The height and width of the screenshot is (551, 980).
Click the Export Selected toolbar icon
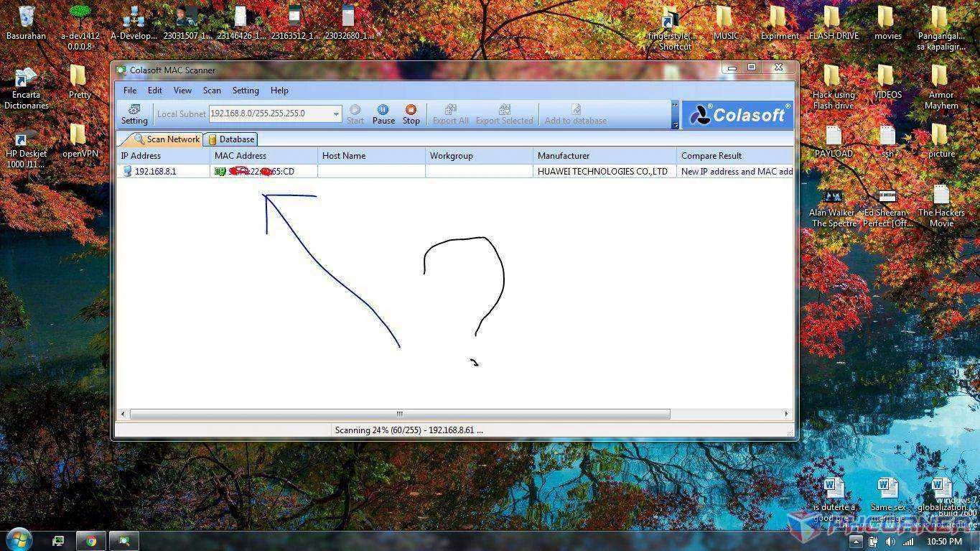(504, 114)
